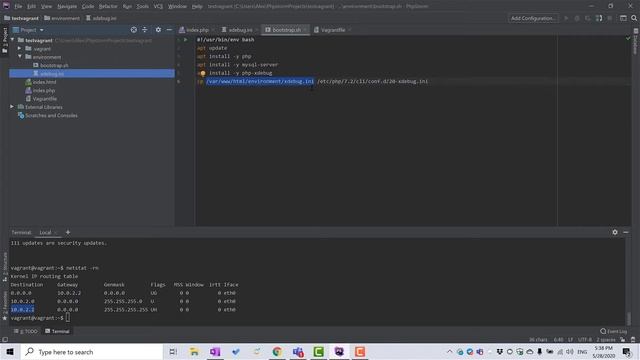
Task: Open the Database side panel
Action: click(x=636, y=41)
